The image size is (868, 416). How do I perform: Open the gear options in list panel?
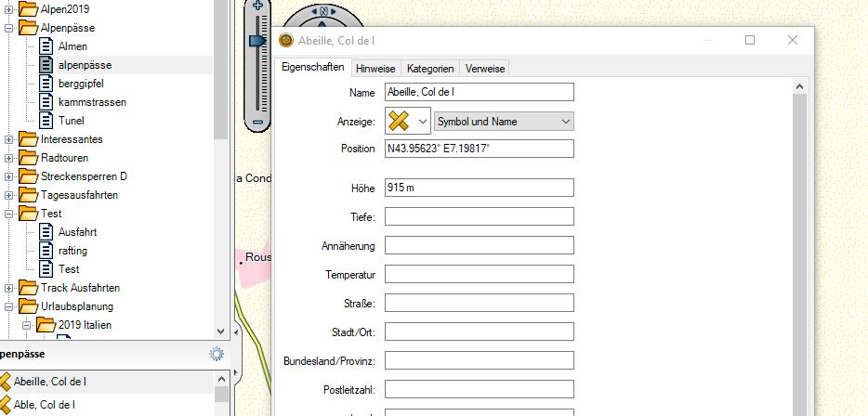pyautogui.click(x=217, y=354)
